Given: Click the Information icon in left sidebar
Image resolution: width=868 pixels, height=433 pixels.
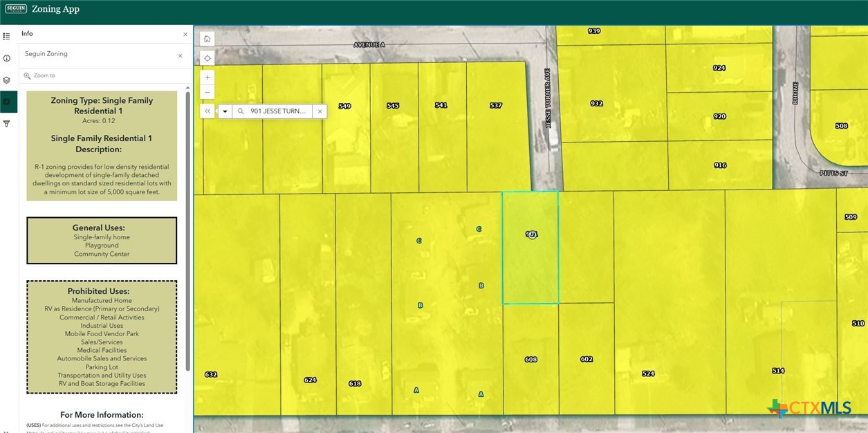Looking at the screenshot, I should pyautogui.click(x=7, y=58).
